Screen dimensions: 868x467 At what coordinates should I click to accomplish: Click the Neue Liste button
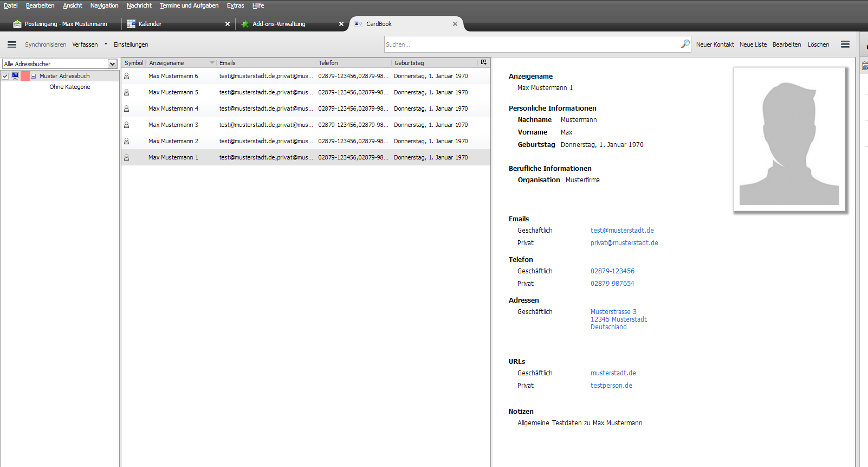pyautogui.click(x=753, y=44)
